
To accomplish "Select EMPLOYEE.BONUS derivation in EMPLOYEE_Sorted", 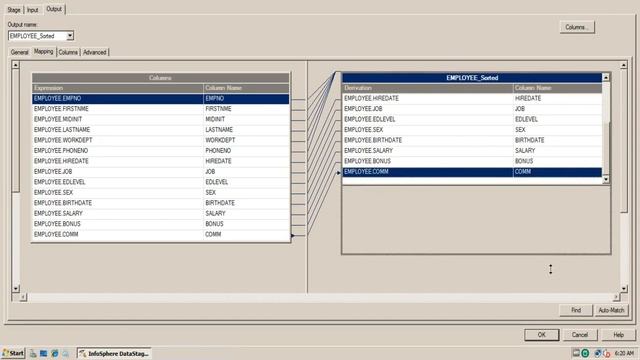I will 427,161.
